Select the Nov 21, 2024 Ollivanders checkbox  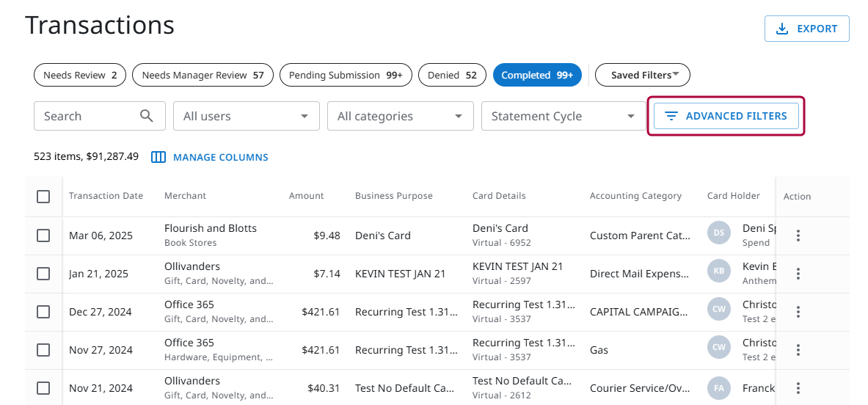coord(43,388)
